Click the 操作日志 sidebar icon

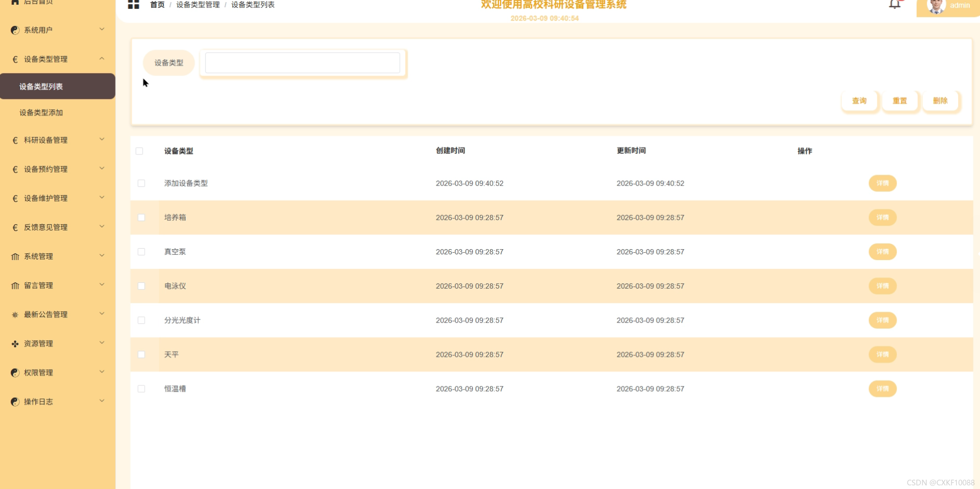(15, 401)
